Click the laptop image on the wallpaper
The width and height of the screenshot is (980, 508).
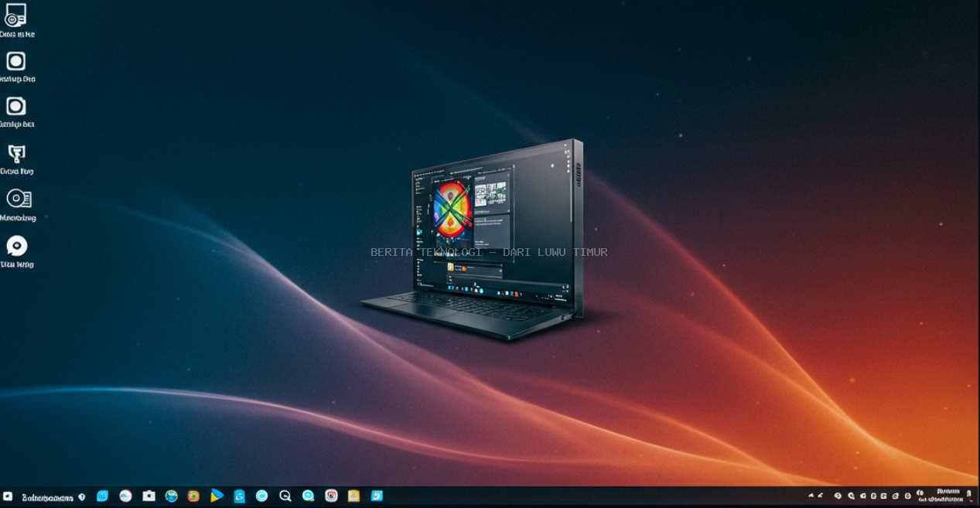coord(480,240)
